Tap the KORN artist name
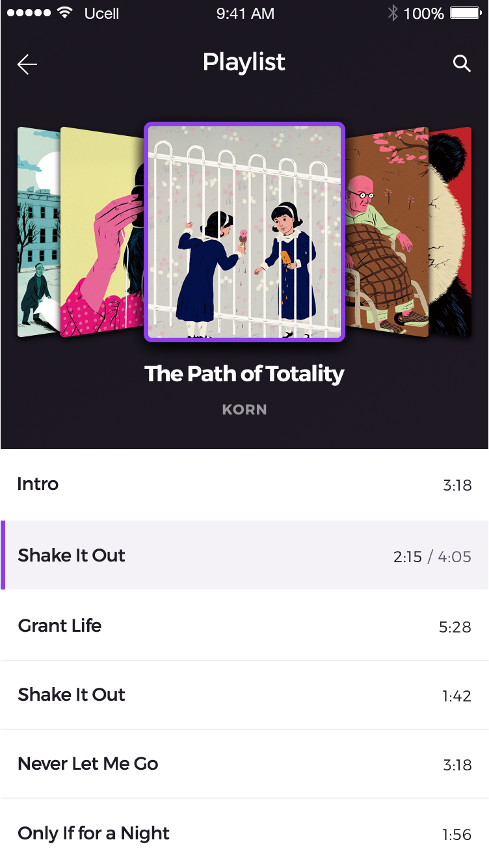This screenshot has width=489, height=868. point(244,410)
